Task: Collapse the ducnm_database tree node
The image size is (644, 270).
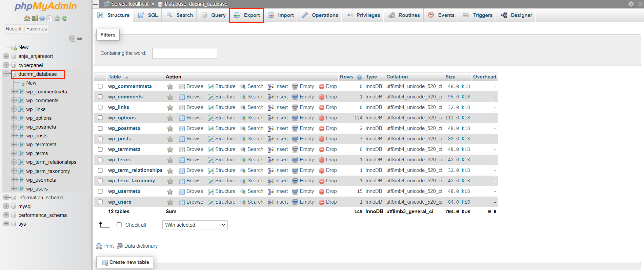Action: 6,74
